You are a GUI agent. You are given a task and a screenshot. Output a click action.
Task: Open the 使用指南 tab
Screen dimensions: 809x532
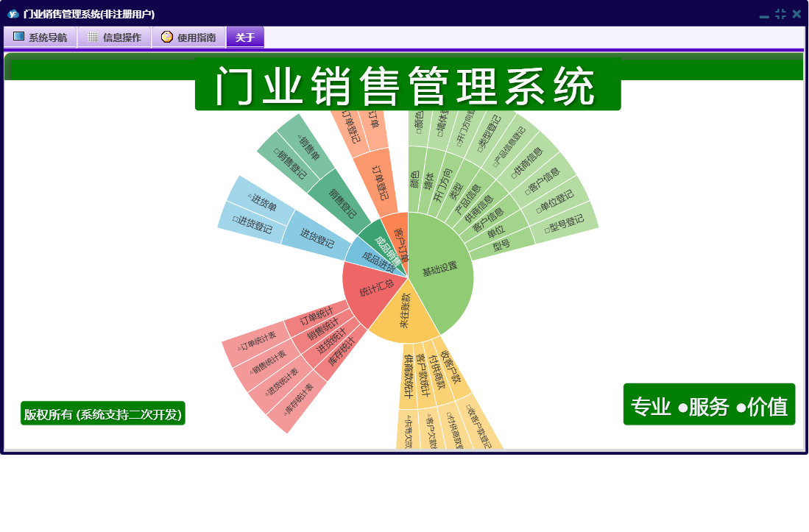click(189, 37)
